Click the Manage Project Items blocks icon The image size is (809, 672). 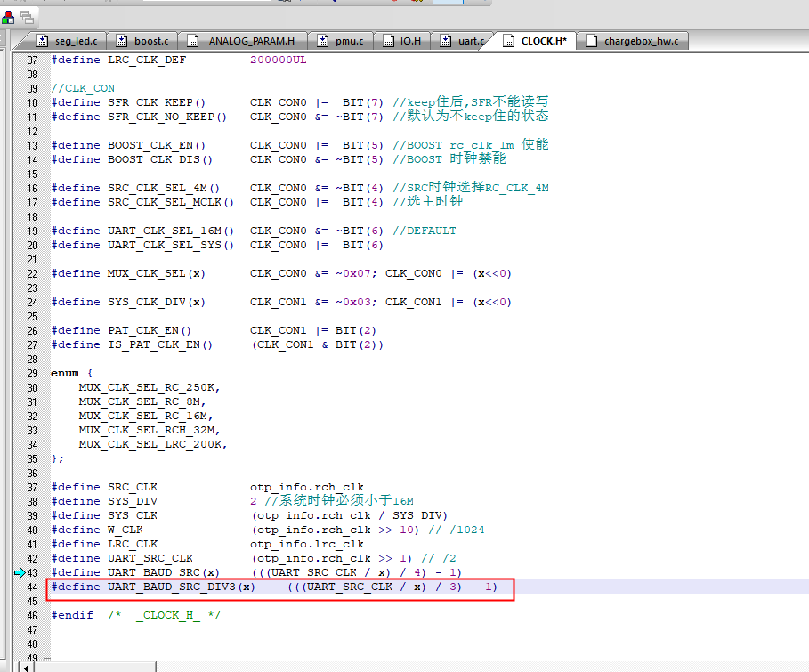click(8, 18)
